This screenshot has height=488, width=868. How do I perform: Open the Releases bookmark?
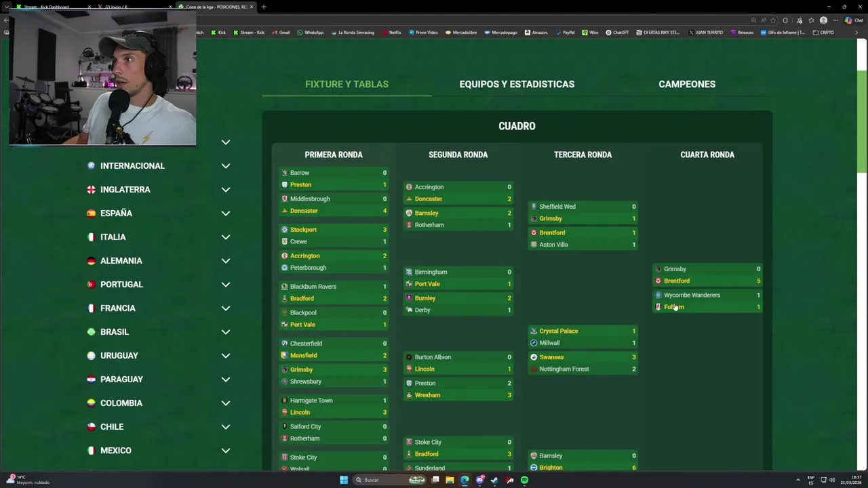[742, 33]
